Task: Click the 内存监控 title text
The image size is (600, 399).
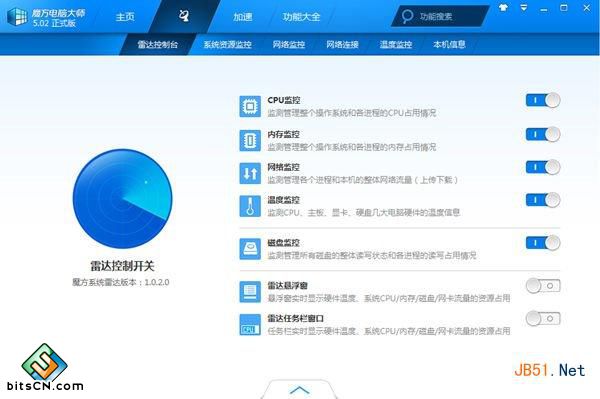Action: tap(284, 134)
